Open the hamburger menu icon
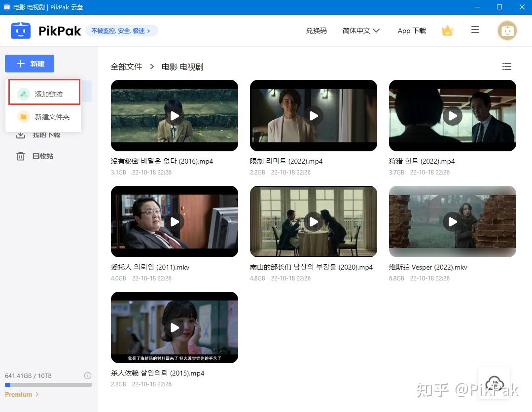Viewport: 532px width, 412px height. pyautogui.click(x=475, y=30)
